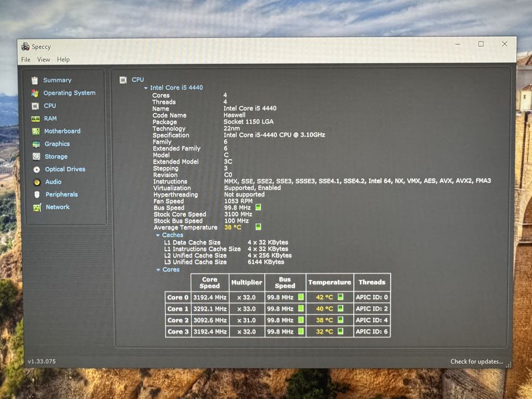532x399 pixels.
Task: Select Summary in the sidebar
Action: pyautogui.click(x=58, y=80)
